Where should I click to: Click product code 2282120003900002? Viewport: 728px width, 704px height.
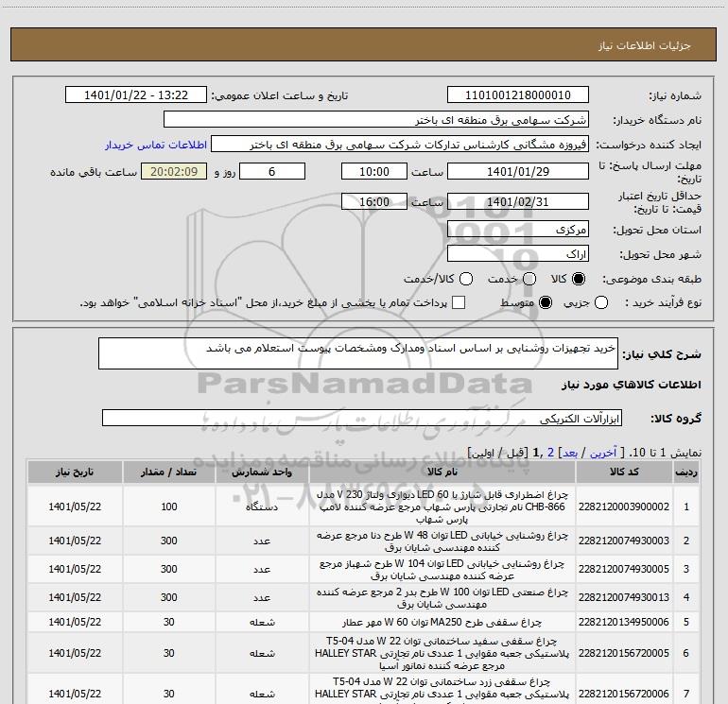624,507
